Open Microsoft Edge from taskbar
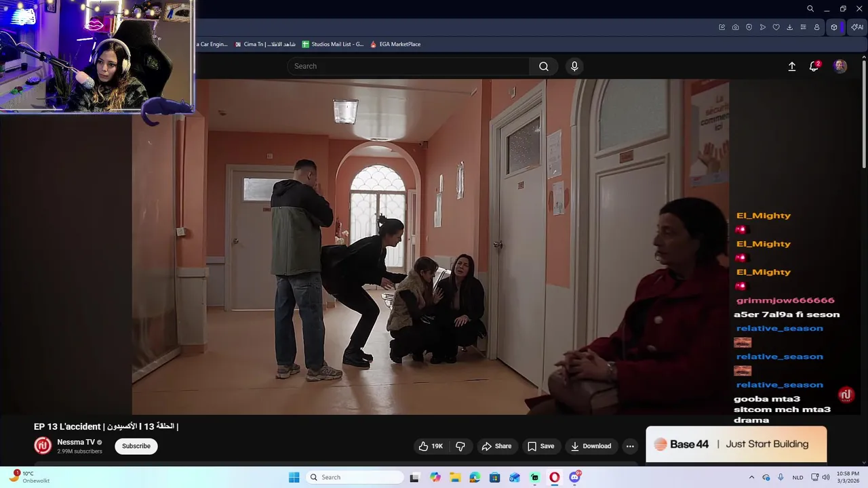868x488 pixels. pos(475,477)
